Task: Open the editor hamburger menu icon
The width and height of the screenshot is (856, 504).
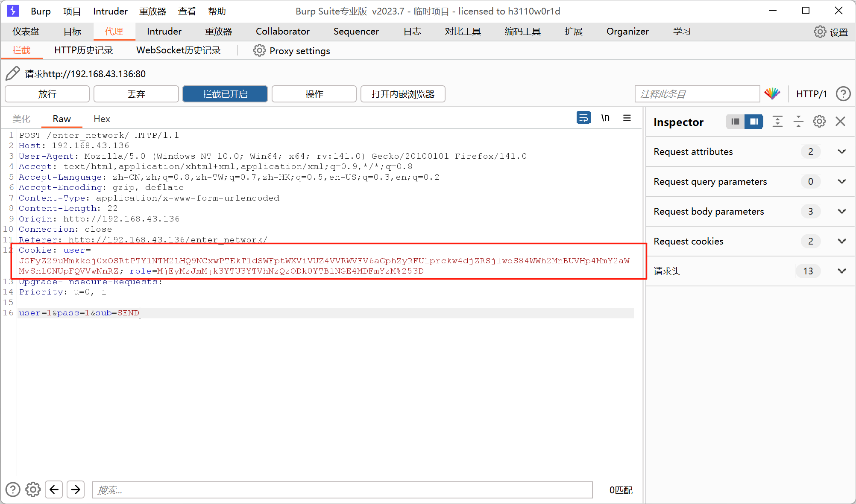Action: coord(627,118)
